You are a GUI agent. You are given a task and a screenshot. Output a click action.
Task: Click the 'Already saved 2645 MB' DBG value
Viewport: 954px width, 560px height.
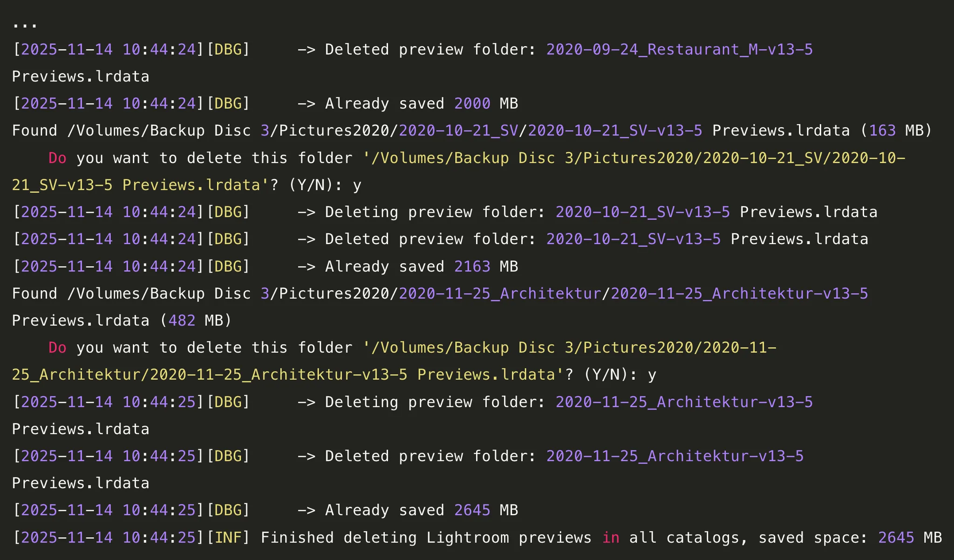[472, 510]
